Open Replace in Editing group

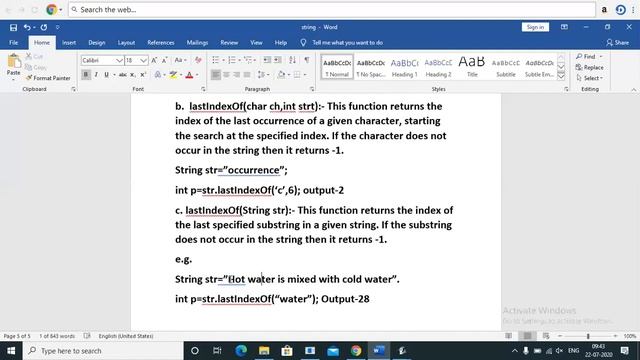click(589, 67)
